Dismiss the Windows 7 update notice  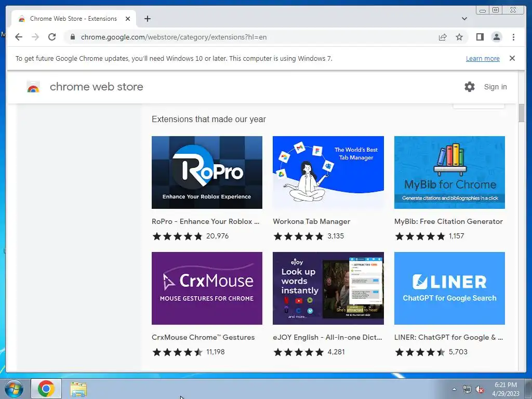point(512,58)
